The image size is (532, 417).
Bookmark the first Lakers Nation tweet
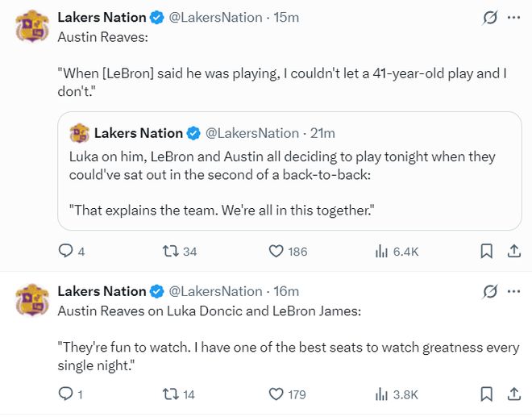tap(486, 252)
